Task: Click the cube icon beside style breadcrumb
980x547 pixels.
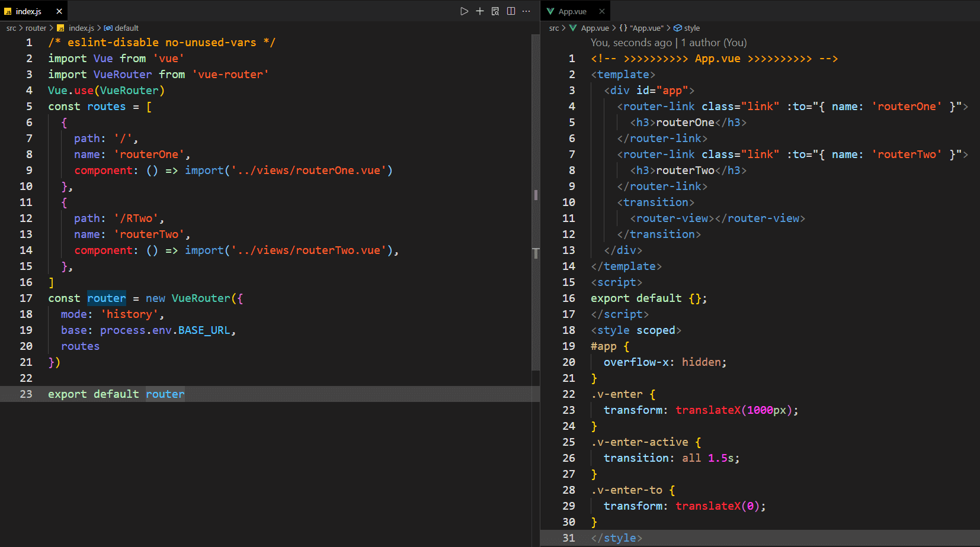Action: click(x=678, y=28)
